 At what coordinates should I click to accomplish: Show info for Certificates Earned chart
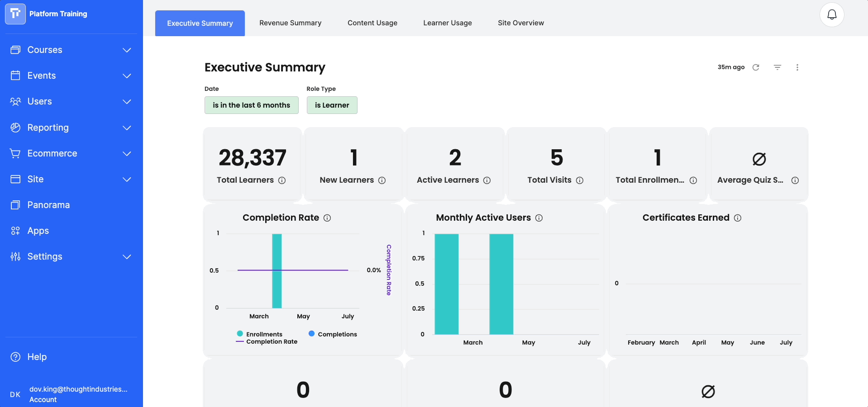pos(738,218)
